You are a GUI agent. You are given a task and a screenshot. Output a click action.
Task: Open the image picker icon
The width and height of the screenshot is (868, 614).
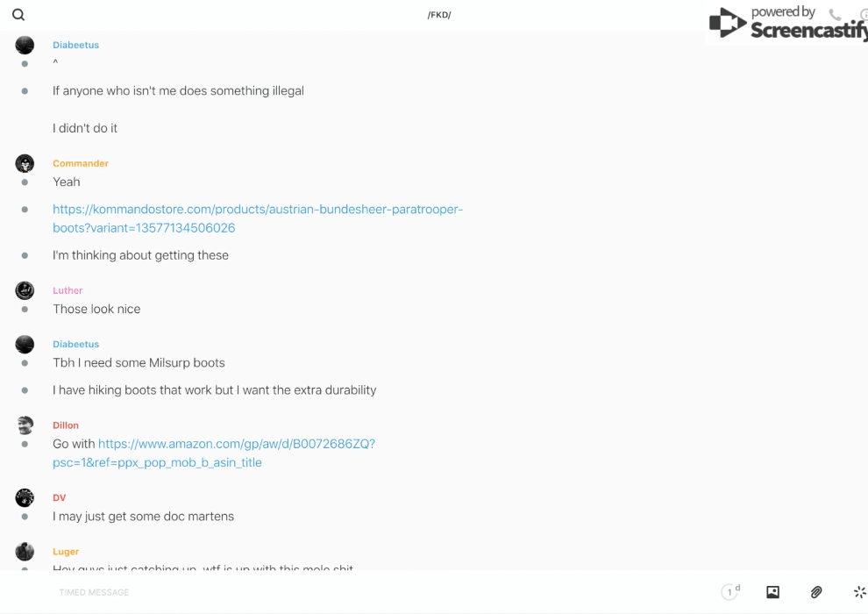[772, 592]
